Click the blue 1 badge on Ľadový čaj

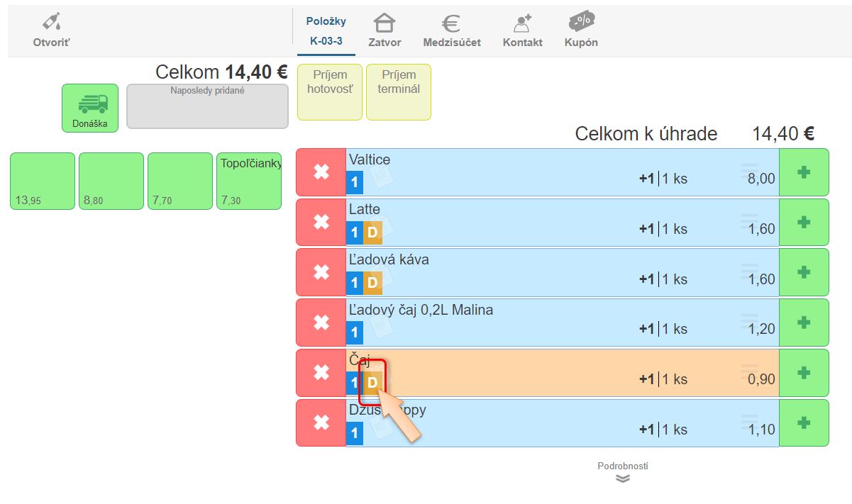tap(355, 333)
